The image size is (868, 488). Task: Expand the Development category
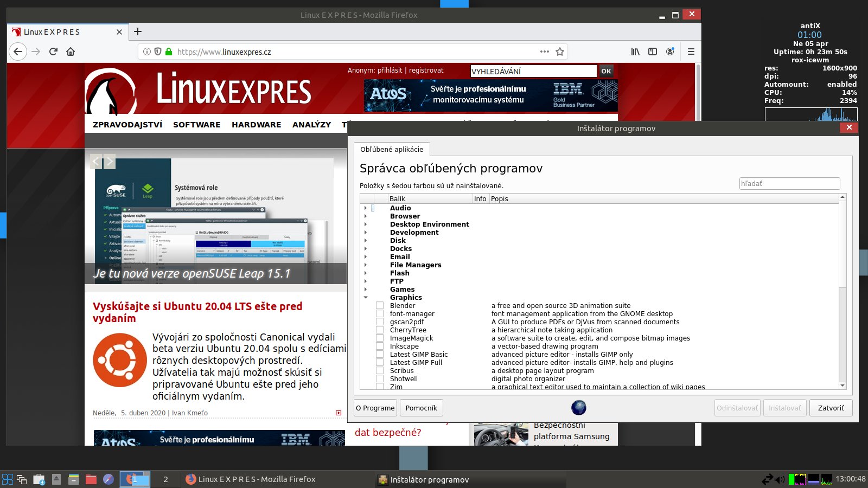(365, 233)
